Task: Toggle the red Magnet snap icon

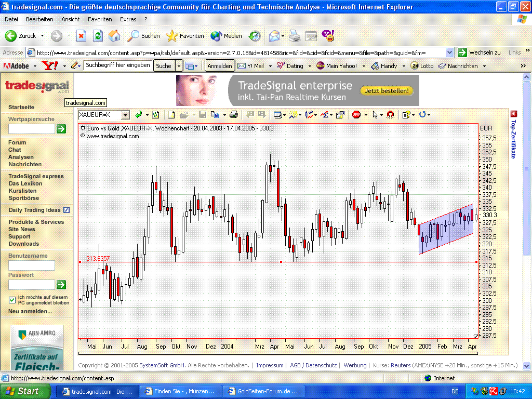Action: point(391,115)
